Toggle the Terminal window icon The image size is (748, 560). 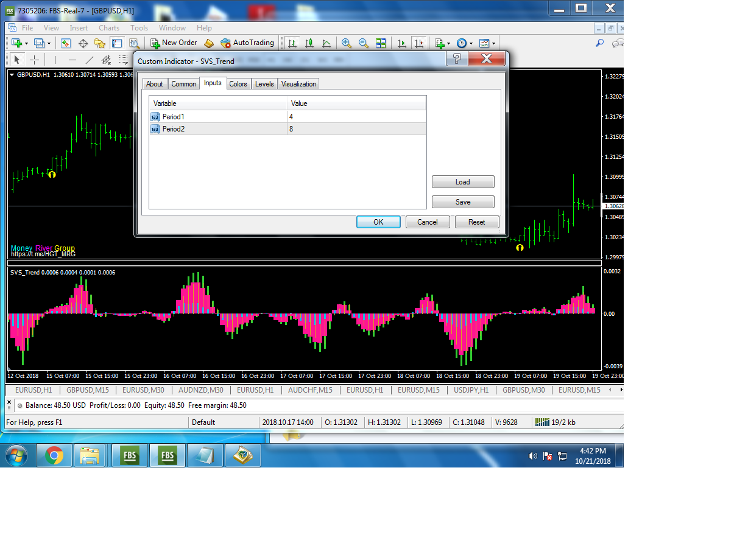pos(117,43)
